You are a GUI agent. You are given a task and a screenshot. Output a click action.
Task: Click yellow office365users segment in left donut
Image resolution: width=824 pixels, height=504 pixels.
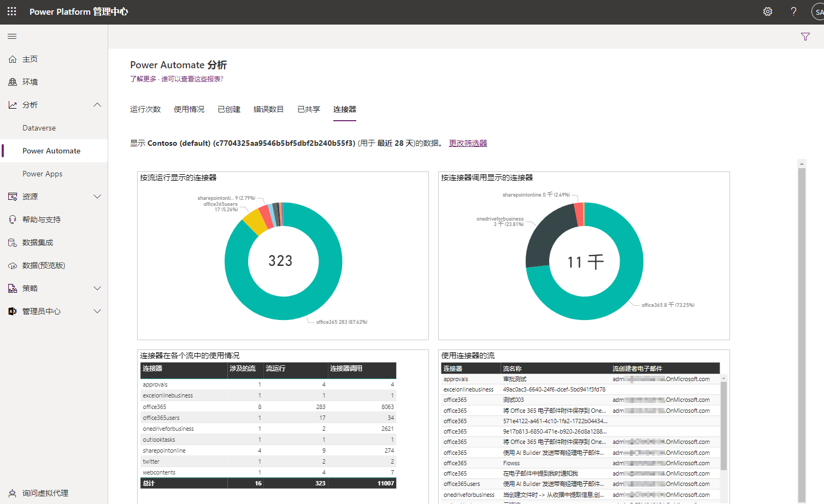click(254, 222)
